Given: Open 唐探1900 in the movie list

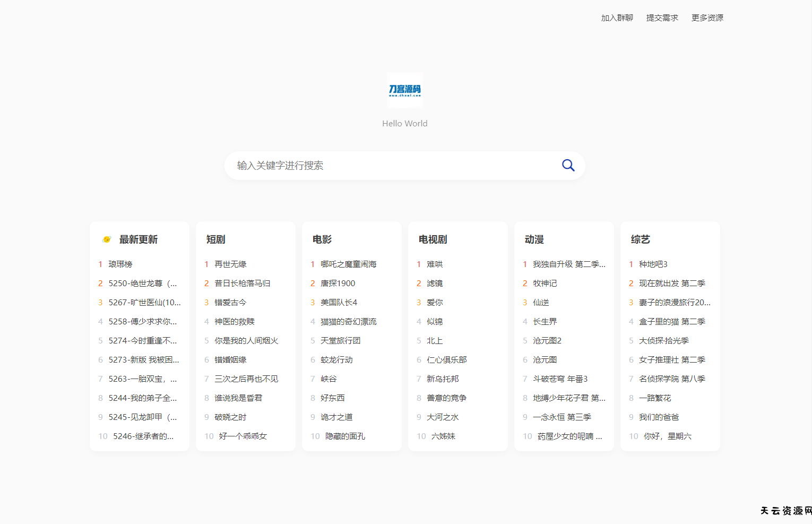Looking at the screenshot, I should (337, 283).
